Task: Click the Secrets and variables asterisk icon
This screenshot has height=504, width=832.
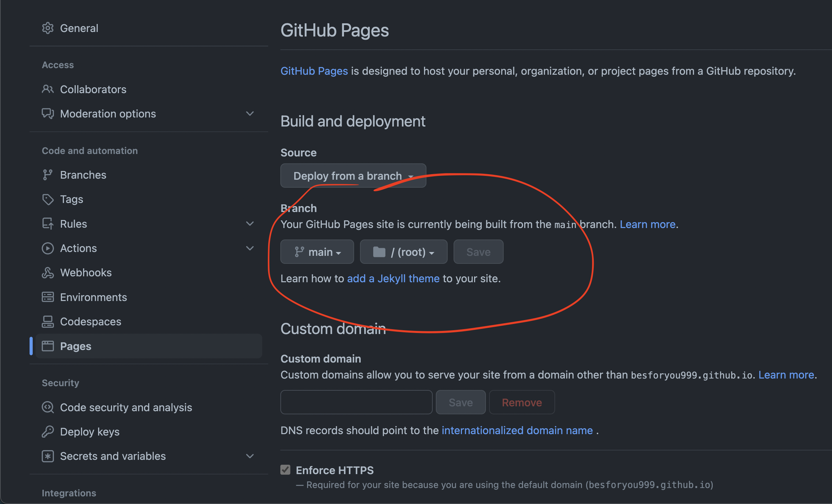Action: (x=48, y=456)
